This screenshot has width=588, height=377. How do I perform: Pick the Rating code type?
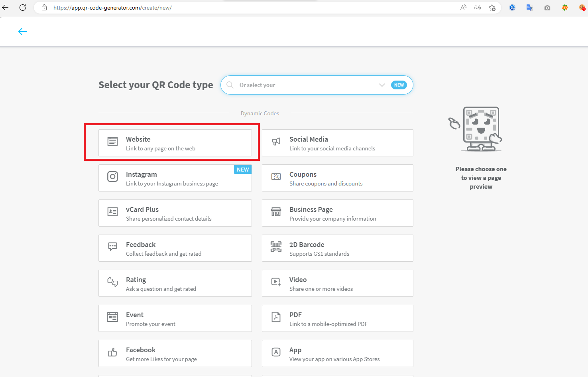[x=175, y=283]
